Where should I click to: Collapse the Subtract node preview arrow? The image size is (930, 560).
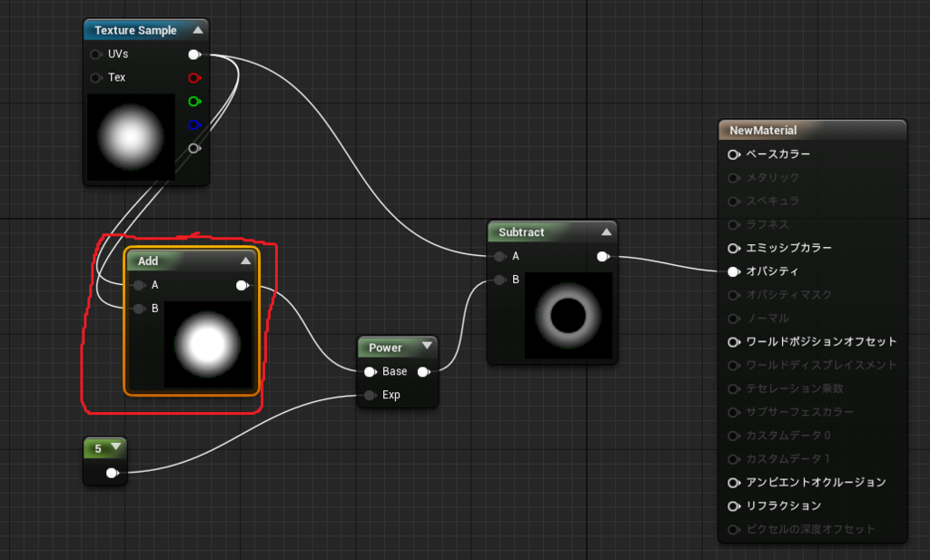click(606, 232)
